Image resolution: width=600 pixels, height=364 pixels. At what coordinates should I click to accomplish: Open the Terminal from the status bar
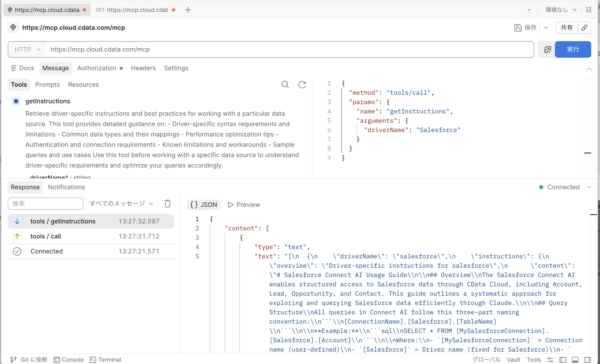click(x=105, y=360)
